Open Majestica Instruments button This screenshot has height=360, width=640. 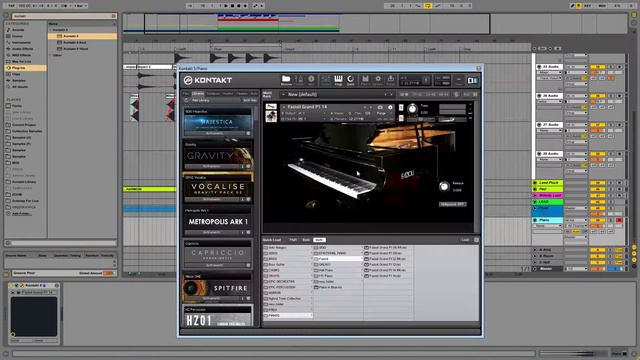point(214,133)
